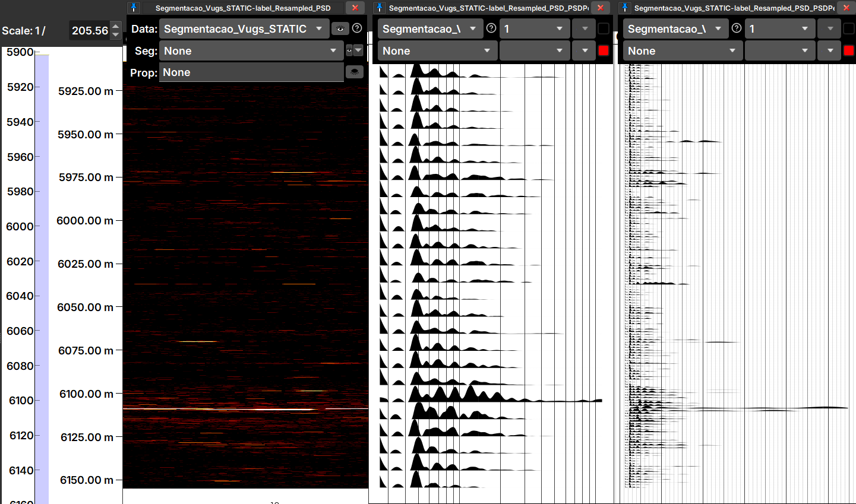Viewport: 856px width, 504px height.
Task: Open the second track's None dropdown
Action: coord(437,51)
